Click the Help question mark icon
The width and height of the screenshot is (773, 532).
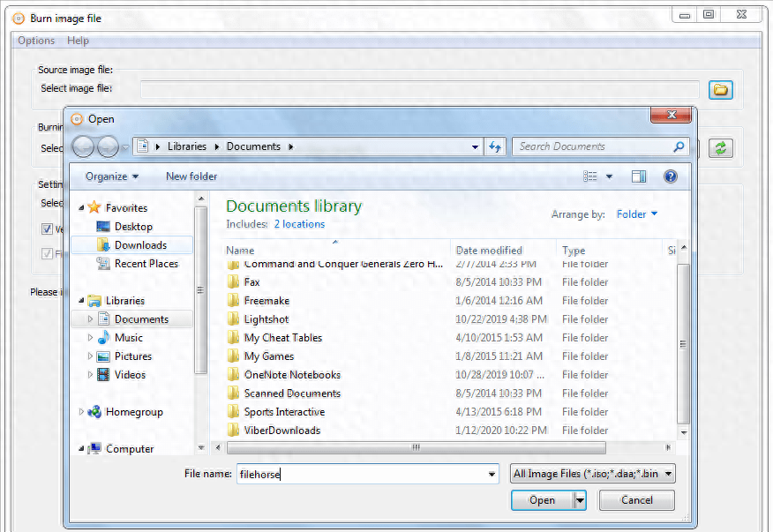pos(670,176)
